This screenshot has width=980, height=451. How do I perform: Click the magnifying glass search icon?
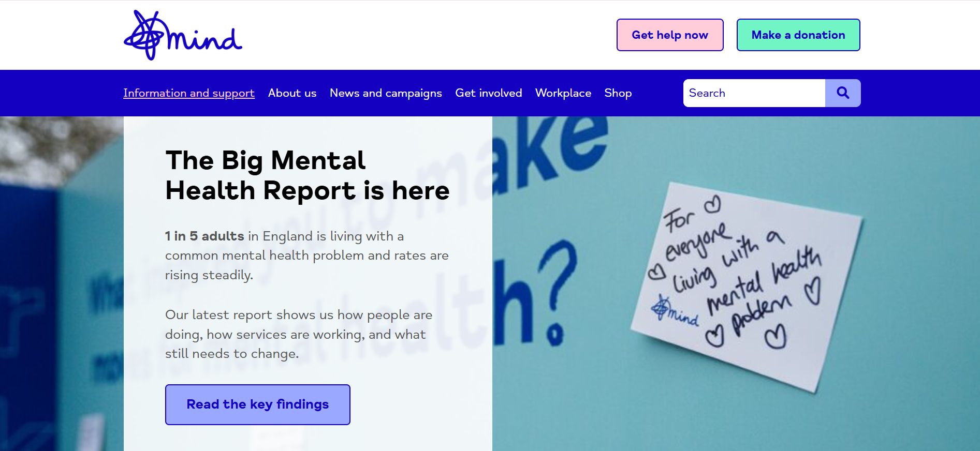(x=843, y=93)
